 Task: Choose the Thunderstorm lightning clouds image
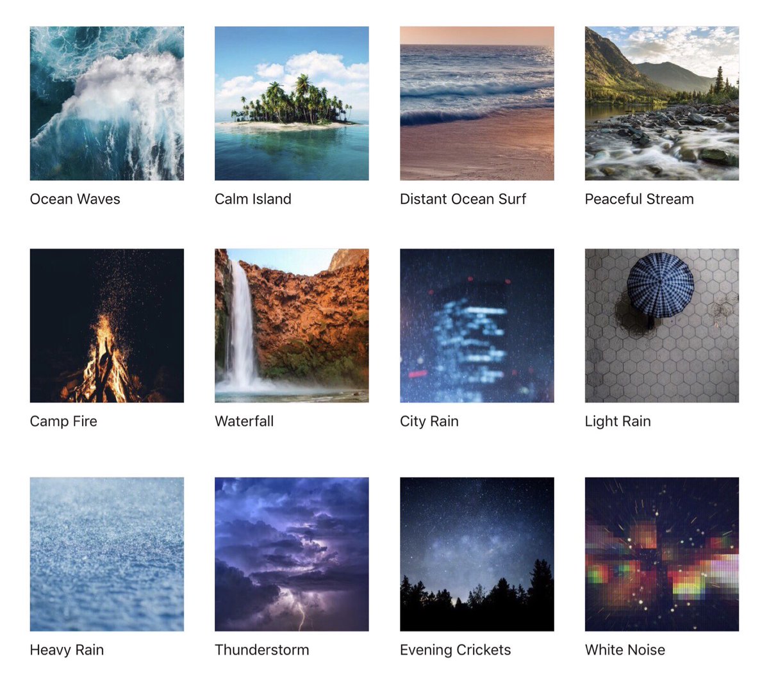tap(292, 554)
